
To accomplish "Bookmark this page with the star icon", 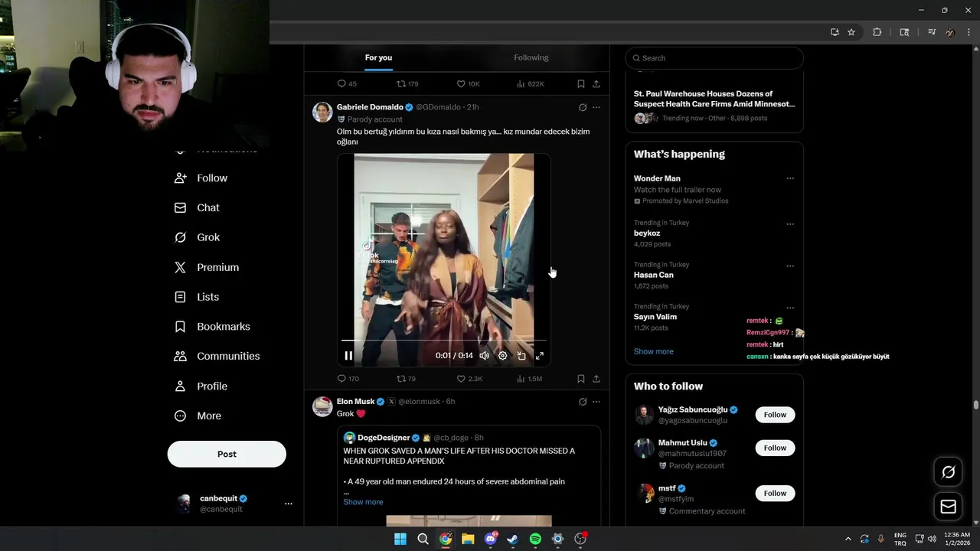I will 851,32.
